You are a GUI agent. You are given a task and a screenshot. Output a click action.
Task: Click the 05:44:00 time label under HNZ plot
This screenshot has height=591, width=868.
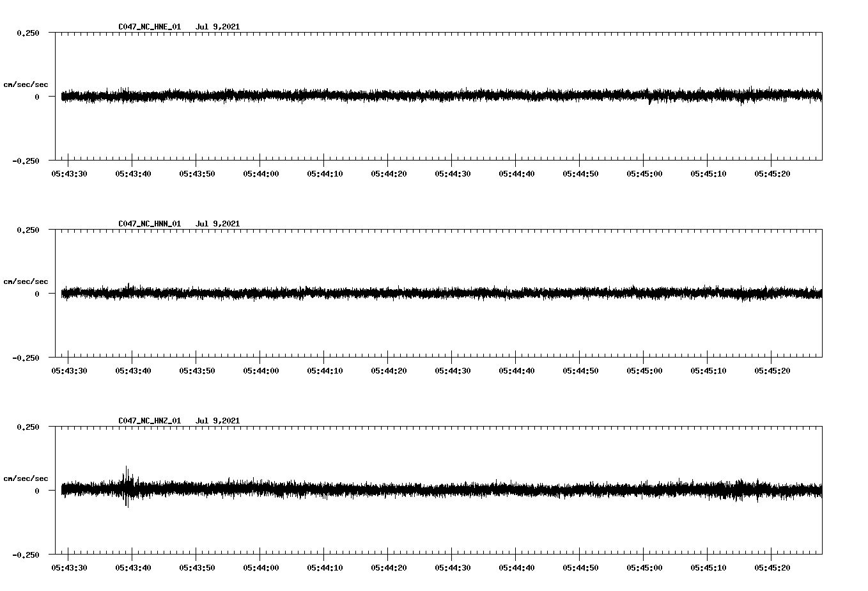261,568
